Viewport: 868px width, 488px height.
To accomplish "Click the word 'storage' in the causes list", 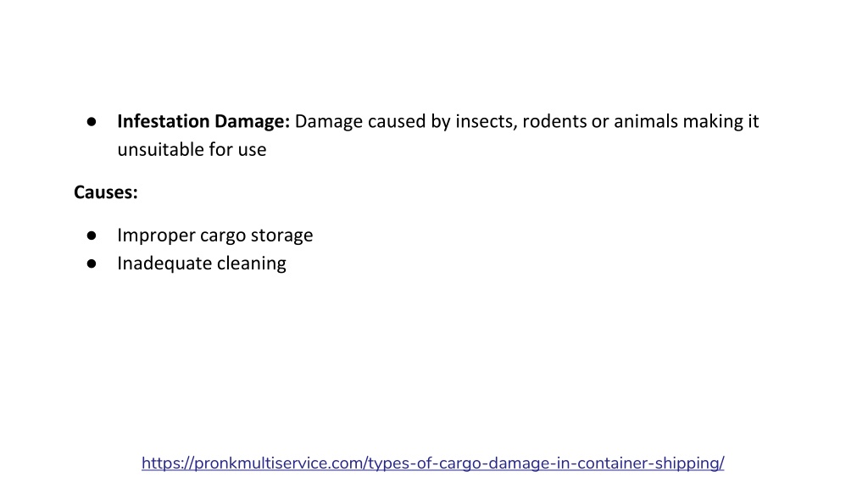I will [x=281, y=236].
